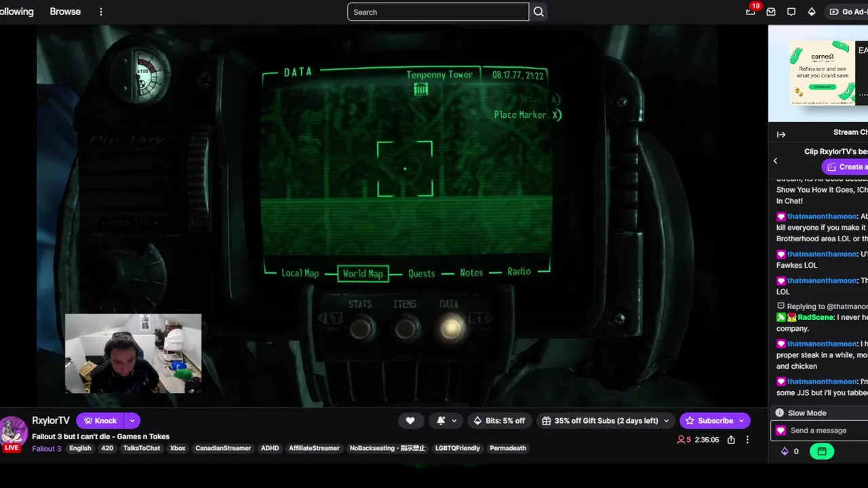The height and width of the screenshot is (488, 868).
Task: Select the AffiliateStreamer tag
Action: [314, 449]
